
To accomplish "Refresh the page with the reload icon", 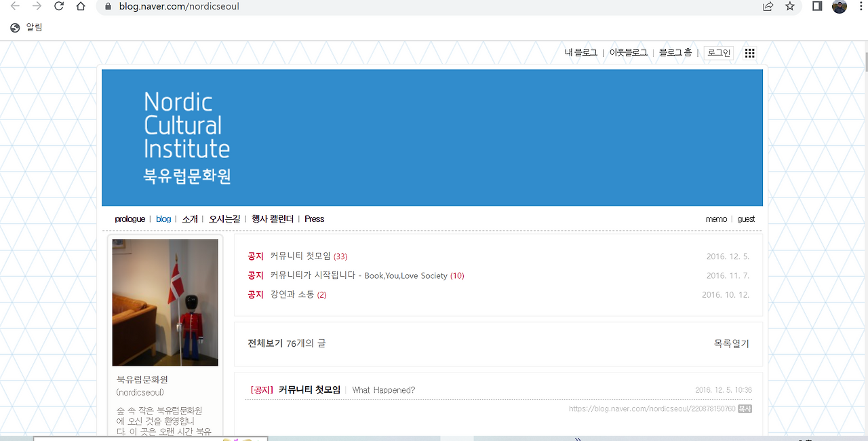I will tap(58, 7).
